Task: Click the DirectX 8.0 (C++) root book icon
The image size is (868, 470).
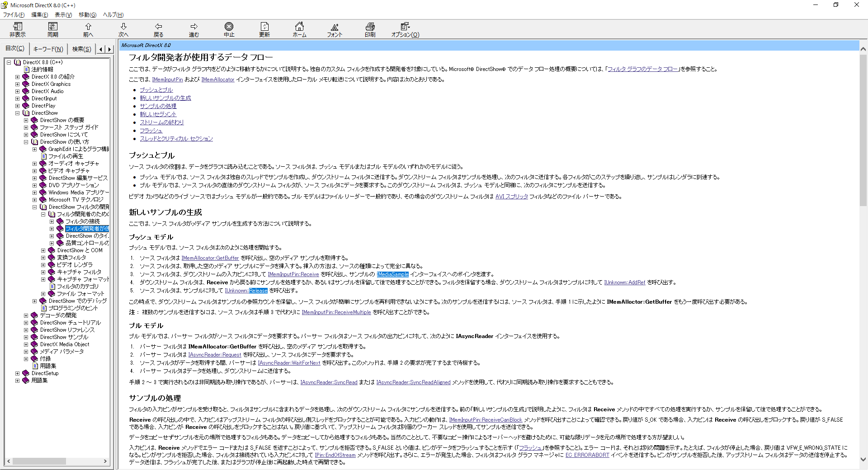Action: click(x=18, y=62)
